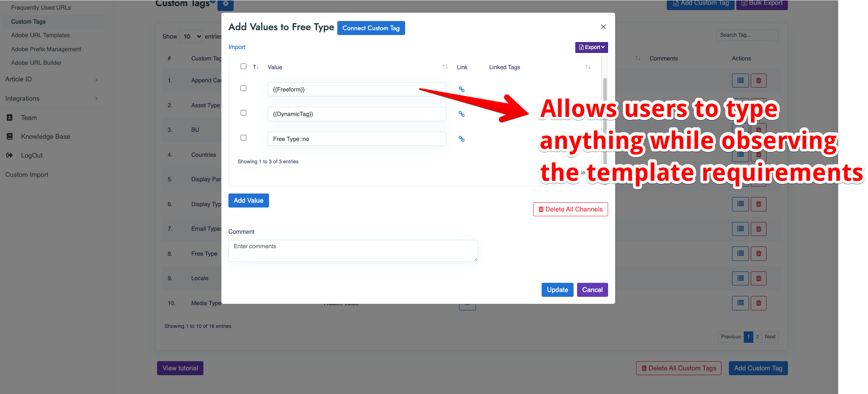Click trash icon for the Free Type row
The width and height of the screenshot is (868, 394).
tap(759, 253)
